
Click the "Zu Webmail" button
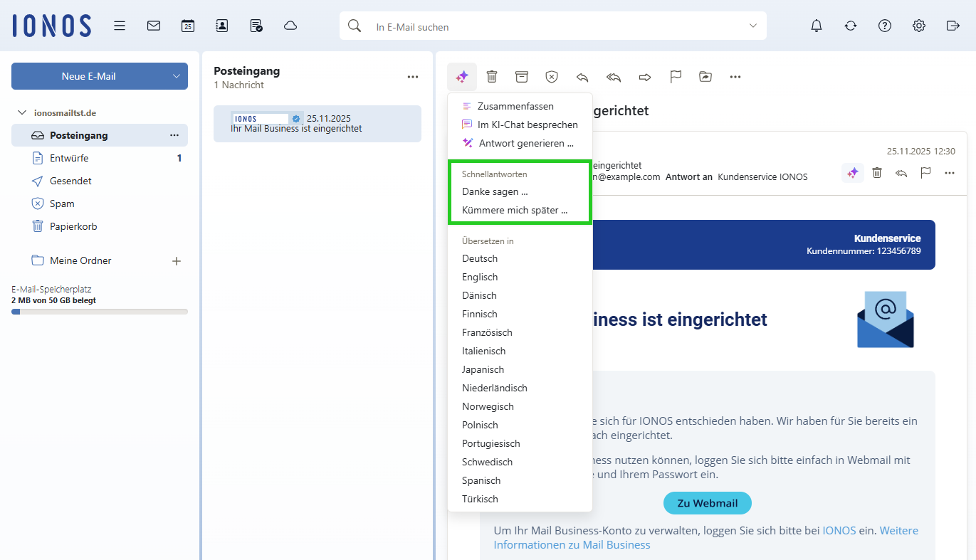pyautogui.click(x=707, y=503)
